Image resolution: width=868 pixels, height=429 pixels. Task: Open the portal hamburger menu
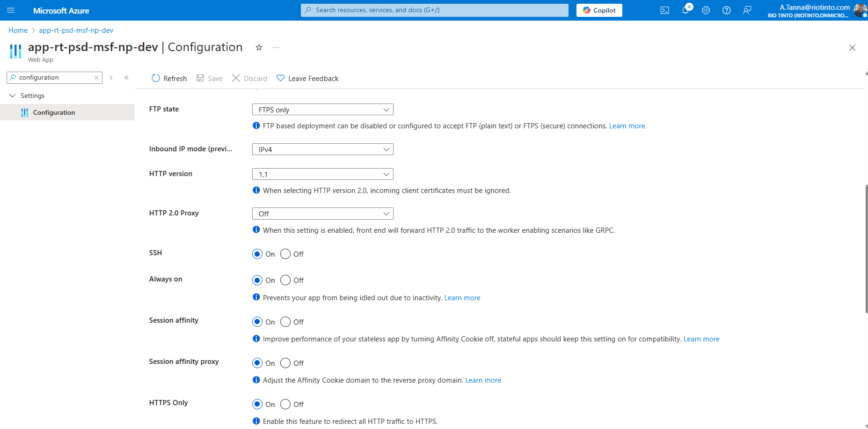(x=10, y=10)
